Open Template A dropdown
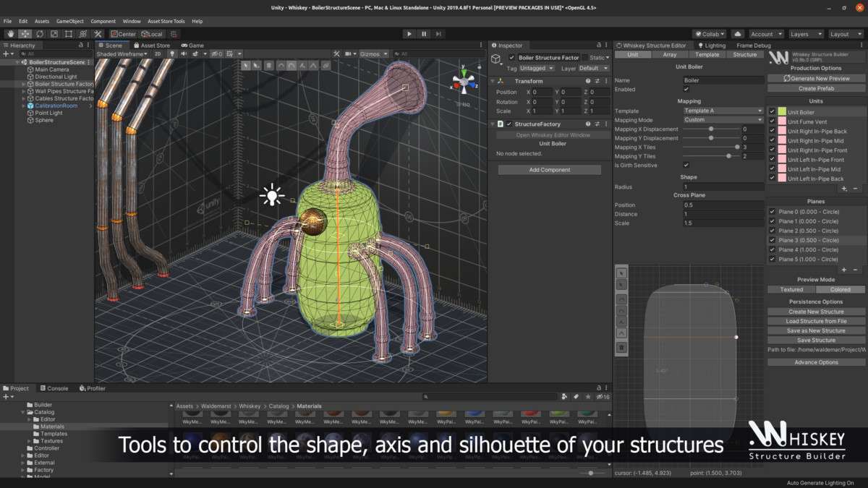This screenshot has height=488, width=868. click(x=723, y=111)
